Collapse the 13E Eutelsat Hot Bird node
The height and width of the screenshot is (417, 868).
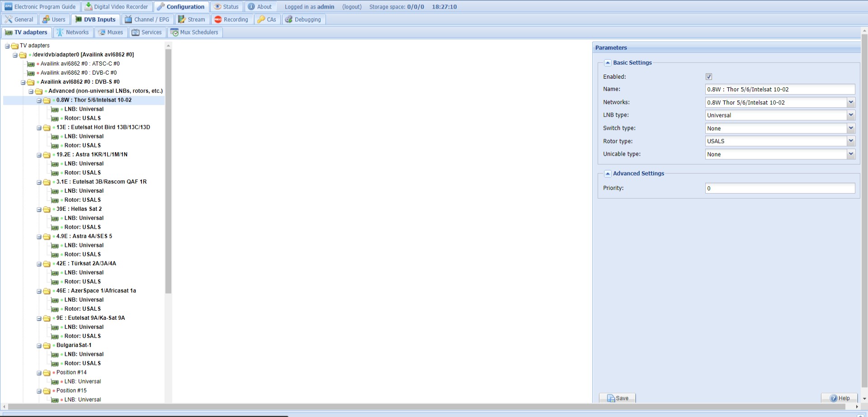coord(39,128)
